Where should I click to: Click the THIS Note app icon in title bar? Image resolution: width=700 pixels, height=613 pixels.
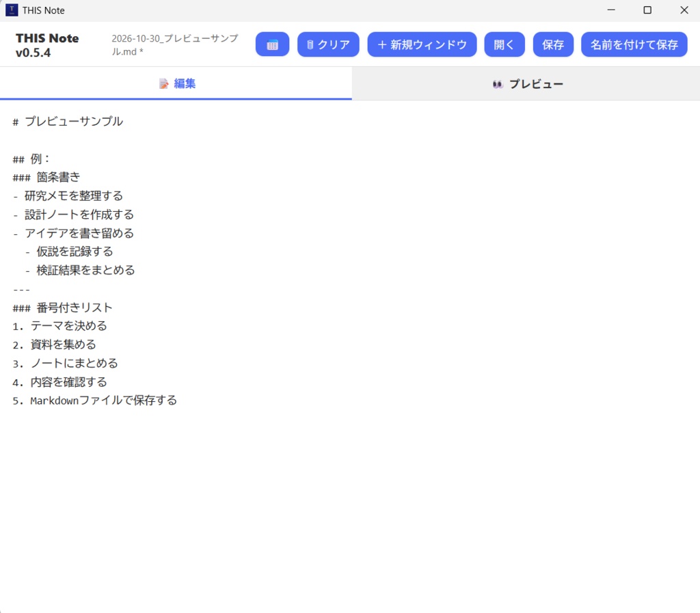coord(12,10)
